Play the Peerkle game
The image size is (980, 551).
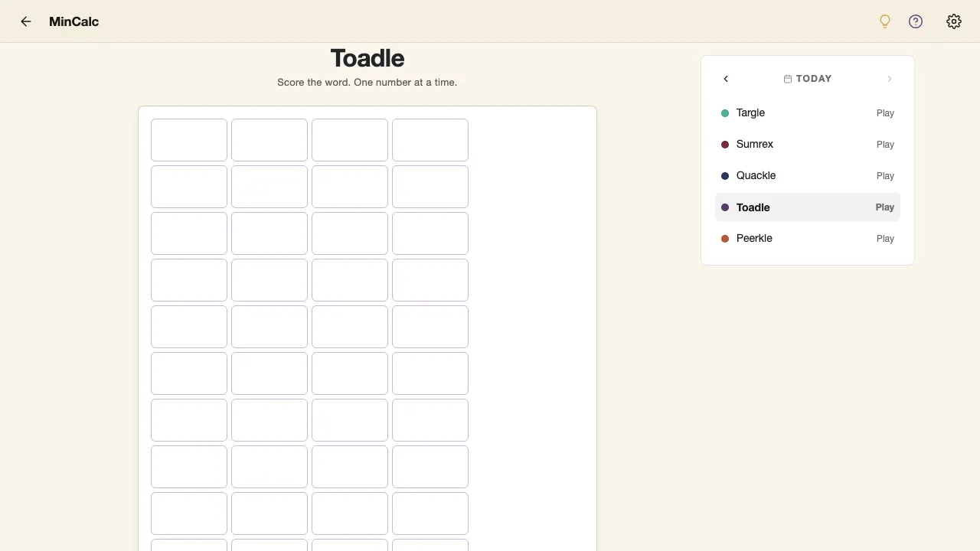[x=885, y=239]
